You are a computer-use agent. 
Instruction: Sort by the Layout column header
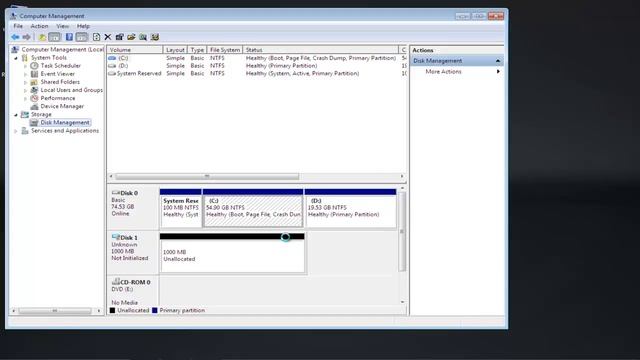point(175,50)
